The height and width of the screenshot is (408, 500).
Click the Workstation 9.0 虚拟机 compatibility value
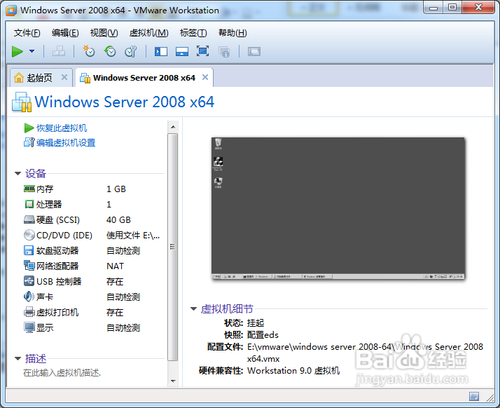click(x=293, y=371)
